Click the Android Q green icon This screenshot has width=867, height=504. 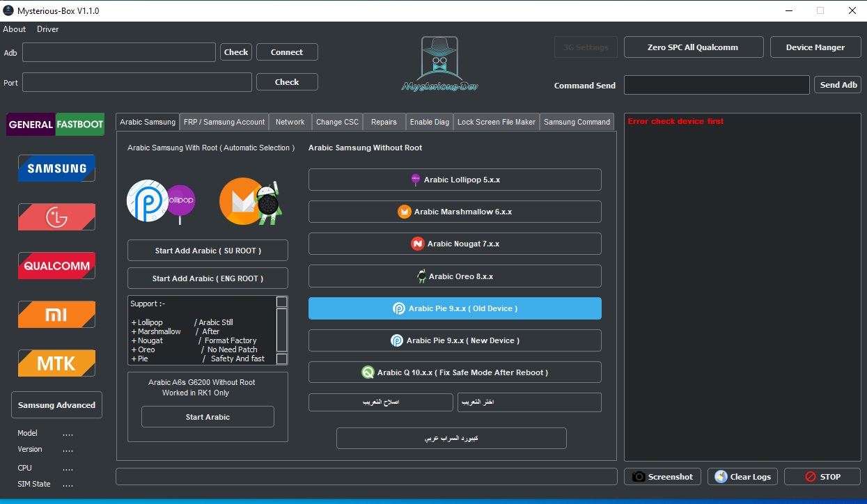pyautogui.click(x=368, y=372)
